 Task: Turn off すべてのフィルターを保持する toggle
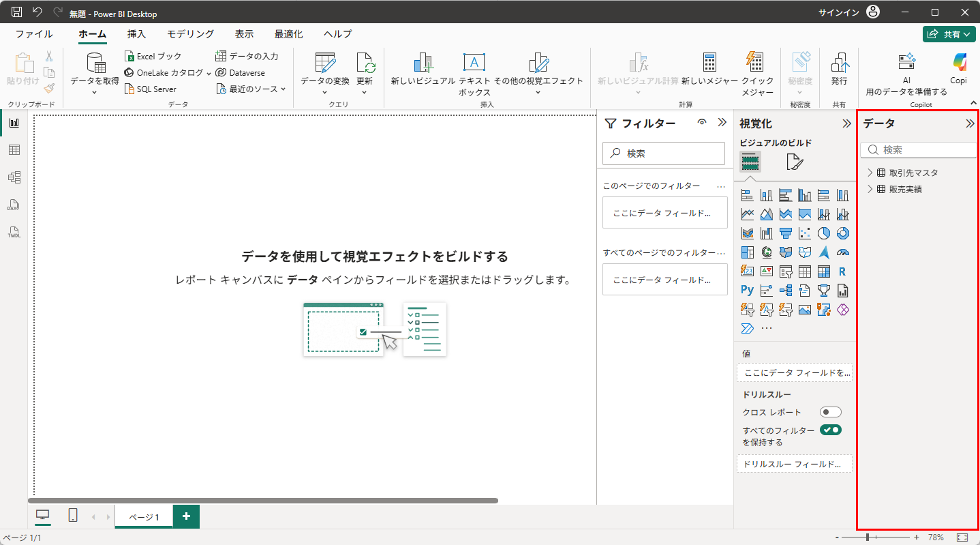click(831, 430)
